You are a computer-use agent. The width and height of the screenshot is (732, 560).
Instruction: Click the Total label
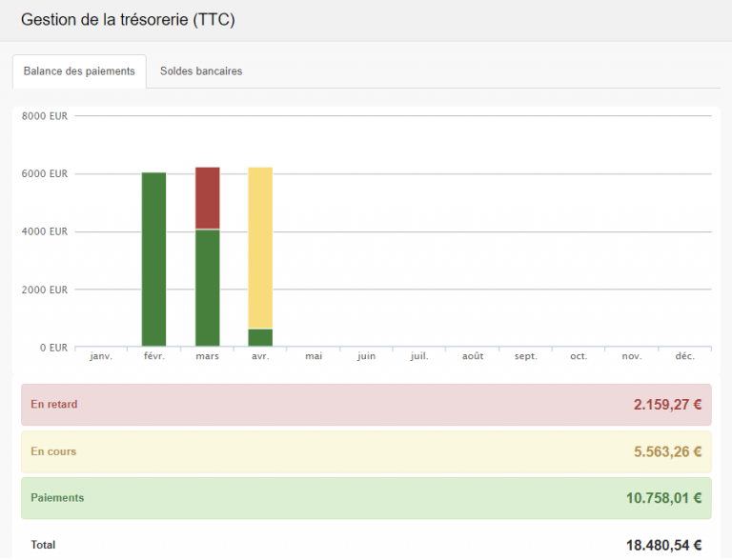[x=43, y=545]
